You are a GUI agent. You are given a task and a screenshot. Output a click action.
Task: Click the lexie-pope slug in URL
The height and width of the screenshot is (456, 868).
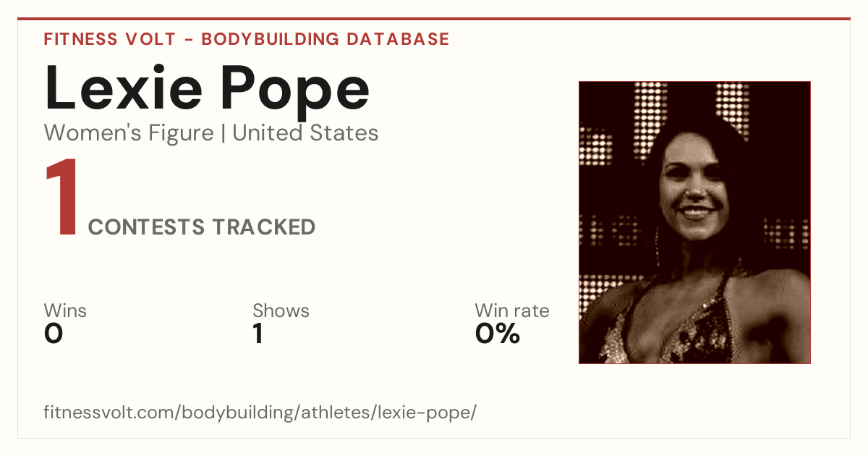click(x=435, y=413)
